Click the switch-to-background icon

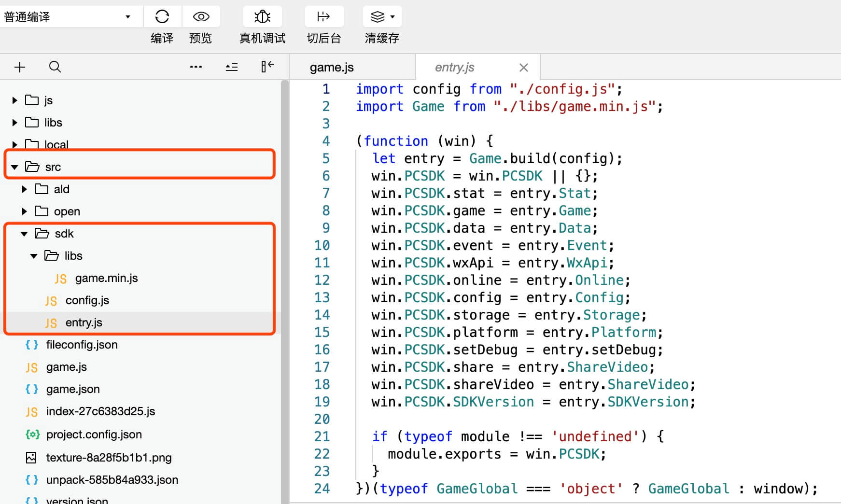click(324, 17)
